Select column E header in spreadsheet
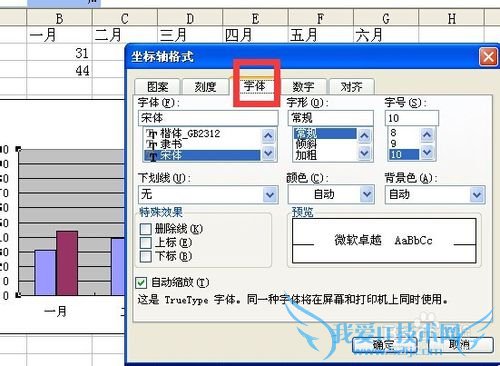This screenshot has height=366, width=500. click(255, 18)
